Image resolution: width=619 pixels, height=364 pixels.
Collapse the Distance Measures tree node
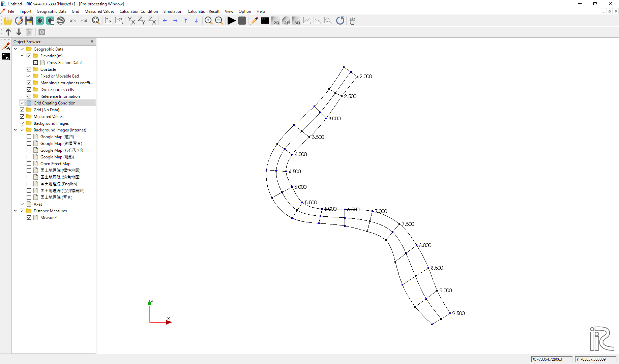(x=16, y=211)
